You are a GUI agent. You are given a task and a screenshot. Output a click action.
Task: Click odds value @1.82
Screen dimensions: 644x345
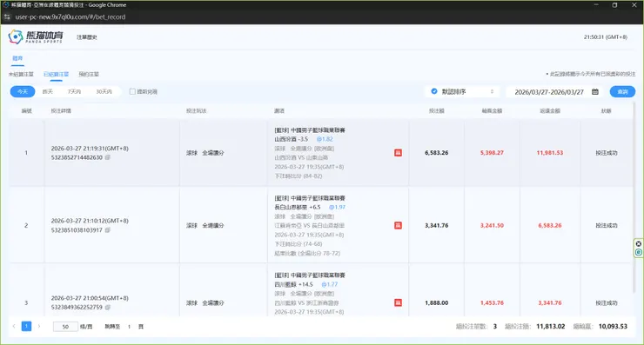[325, 139]
